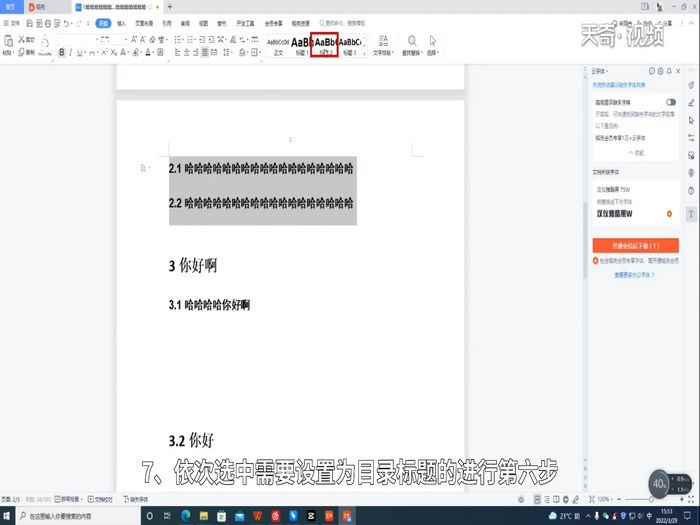Adjust the zoom slider in status bar

[651, 500]
